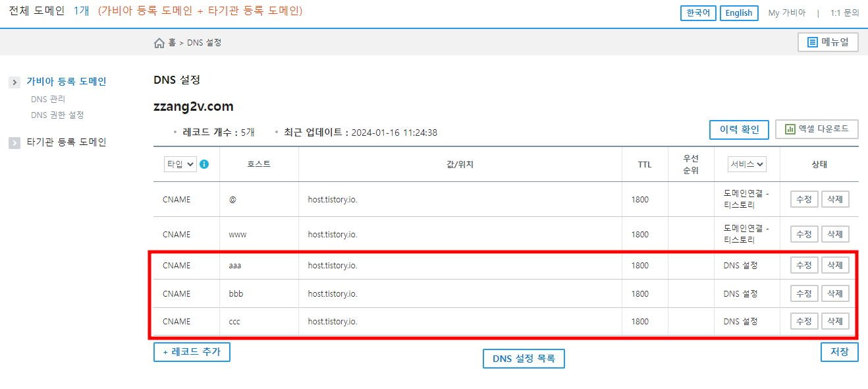Screen dimensions: 868x389
Task: Click TTL 1800 in ccc row
Action: pos(640,322)
